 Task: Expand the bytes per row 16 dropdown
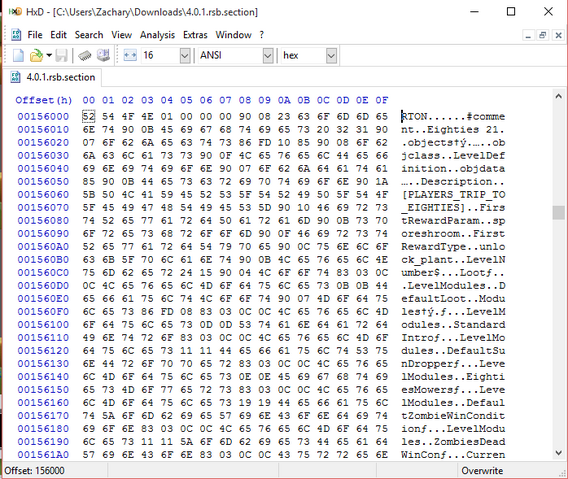point(185,56)
